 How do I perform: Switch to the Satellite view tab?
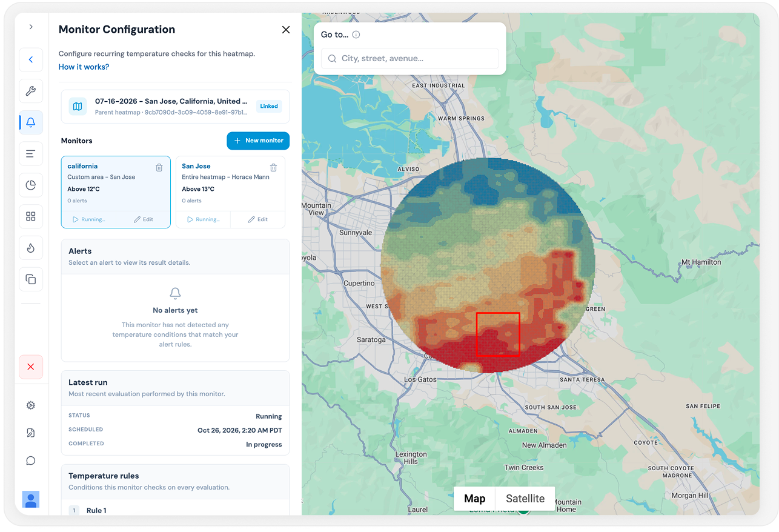[x=525, y=499]
